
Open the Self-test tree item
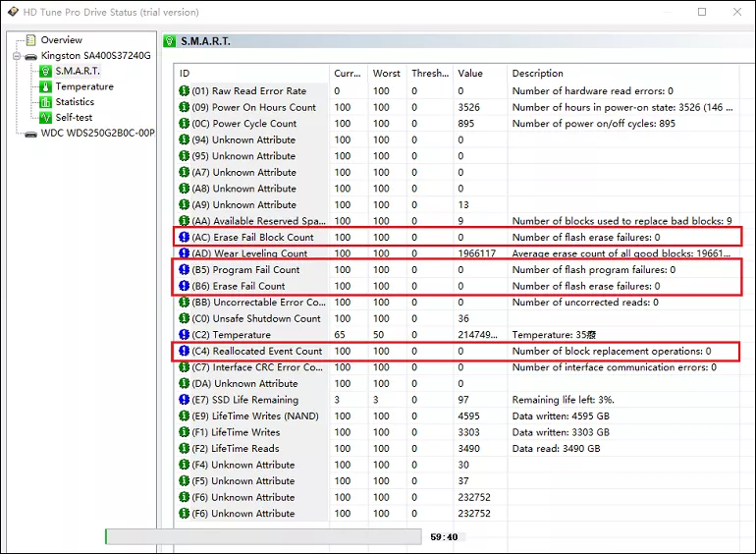(74, 118)
